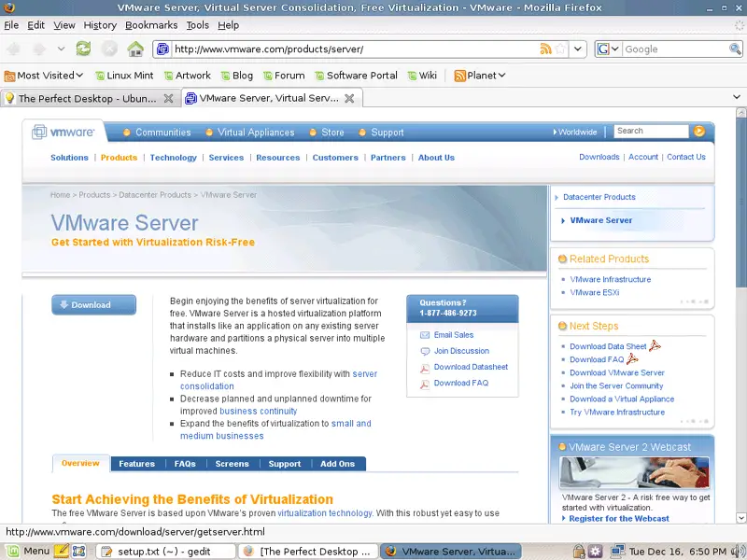Click the Contact Us link
Image resolution: width=747 pixels, height=560 pixels.
coord(686,157)
